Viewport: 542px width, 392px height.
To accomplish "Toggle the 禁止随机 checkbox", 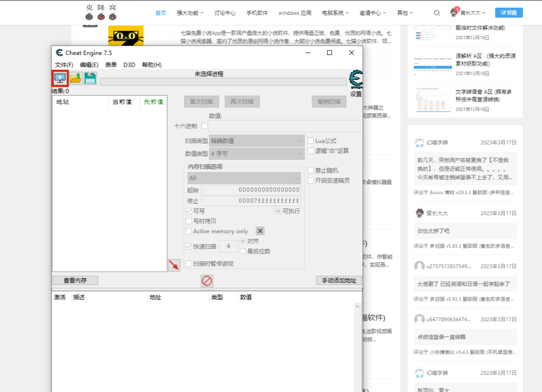I will [x=311, y=171].
